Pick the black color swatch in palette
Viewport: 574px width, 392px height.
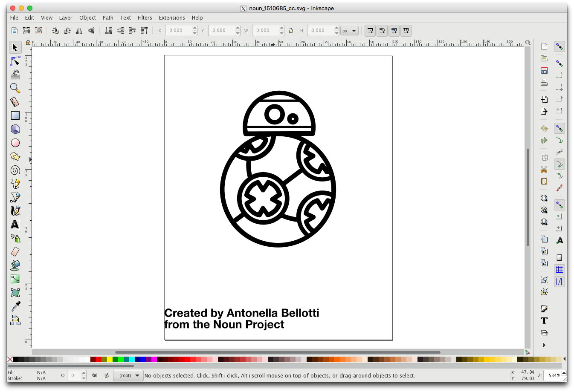tap(15, 359)
